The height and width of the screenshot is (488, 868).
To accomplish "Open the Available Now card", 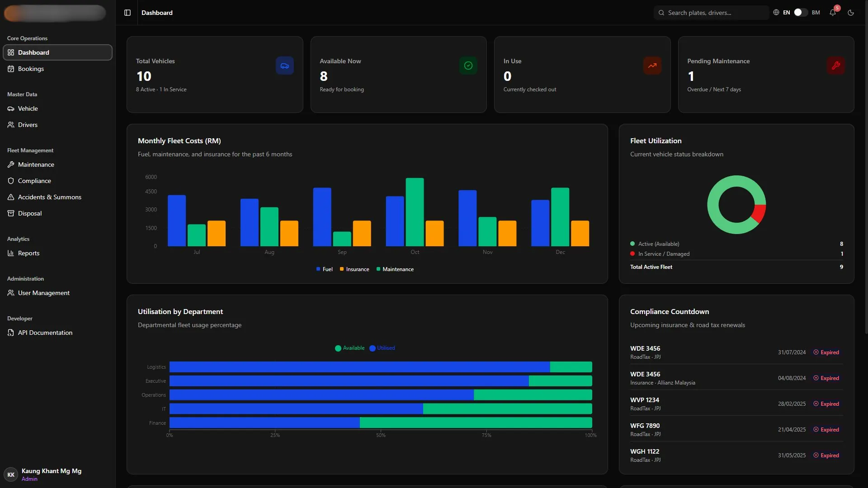I will coord(398,75).
